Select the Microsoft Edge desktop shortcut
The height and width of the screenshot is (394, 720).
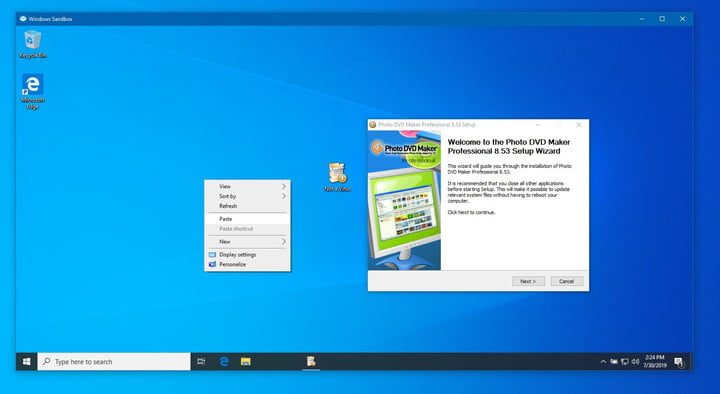[x=33, y=92]
